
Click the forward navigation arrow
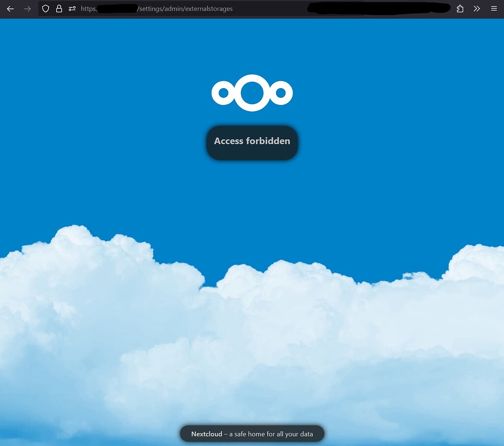coord(28,8)
